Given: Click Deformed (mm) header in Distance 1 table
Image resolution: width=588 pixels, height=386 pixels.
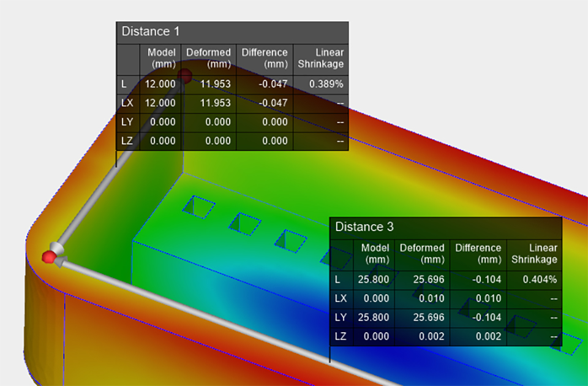Looking at the screenshot, I should coord(208,58).
